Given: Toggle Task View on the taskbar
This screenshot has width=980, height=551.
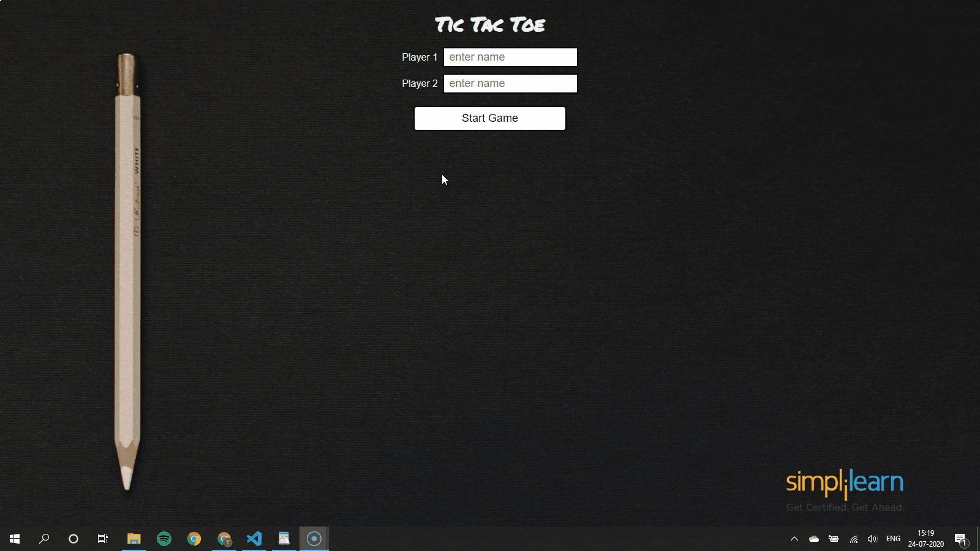Looking at the screenshot, I should (x=102, y=539).
